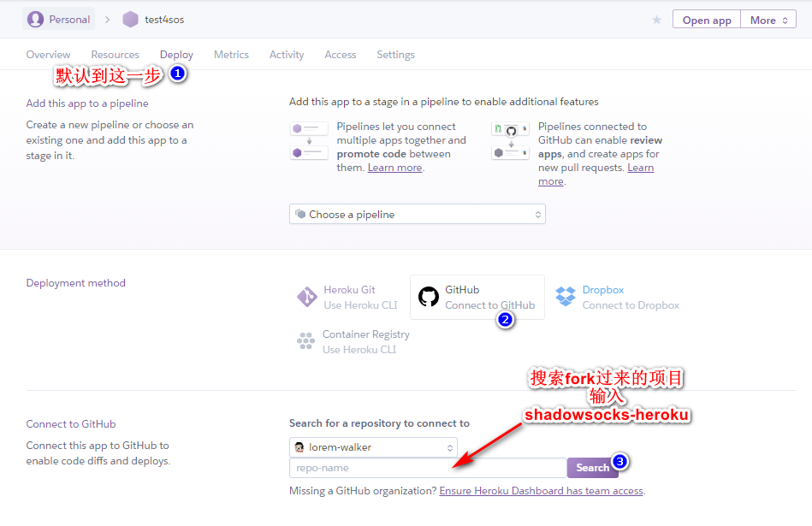The width and height of the screenshot is (812, 526).
Task: Go to the Metrics tab
Action: tap(231, 55)
